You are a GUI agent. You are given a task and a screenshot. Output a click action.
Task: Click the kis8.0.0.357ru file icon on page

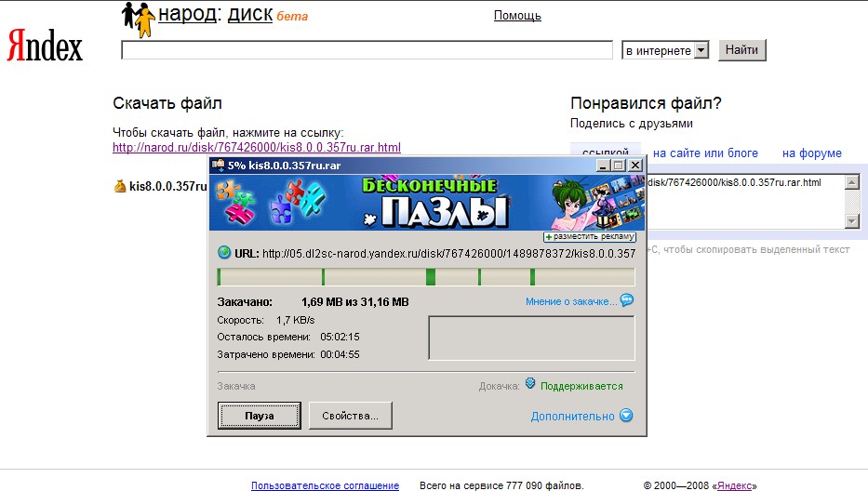tap(120, 186)
